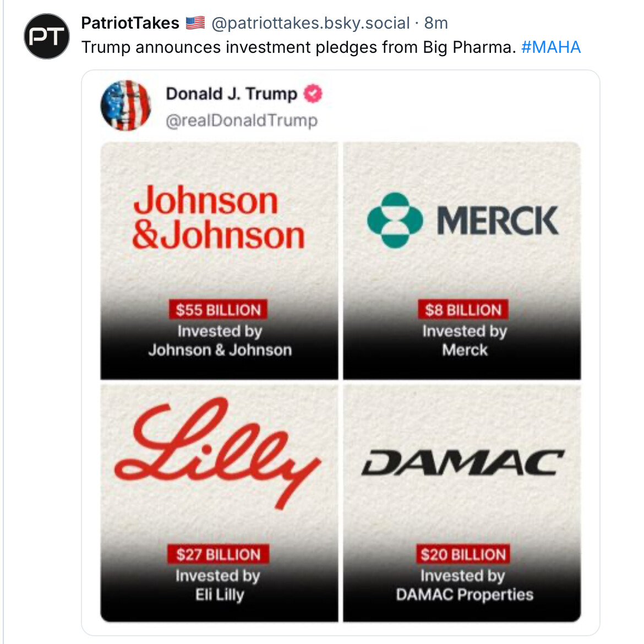Click the black DAMAC logo
Image resolution: width=644 pixels, height=644 pixels.
pyautogui.click(x=462, y=463)
